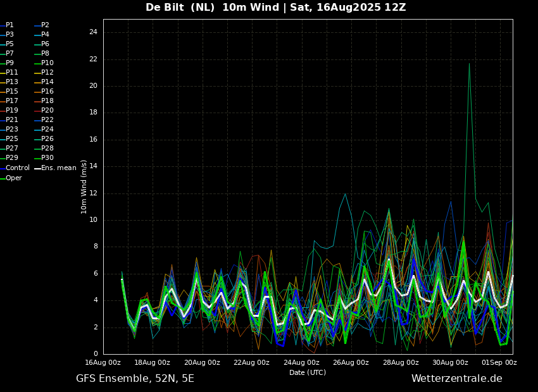Click the tall green spike peak near 22
This screenshot has width=538, height=392.
coord(469,63)
